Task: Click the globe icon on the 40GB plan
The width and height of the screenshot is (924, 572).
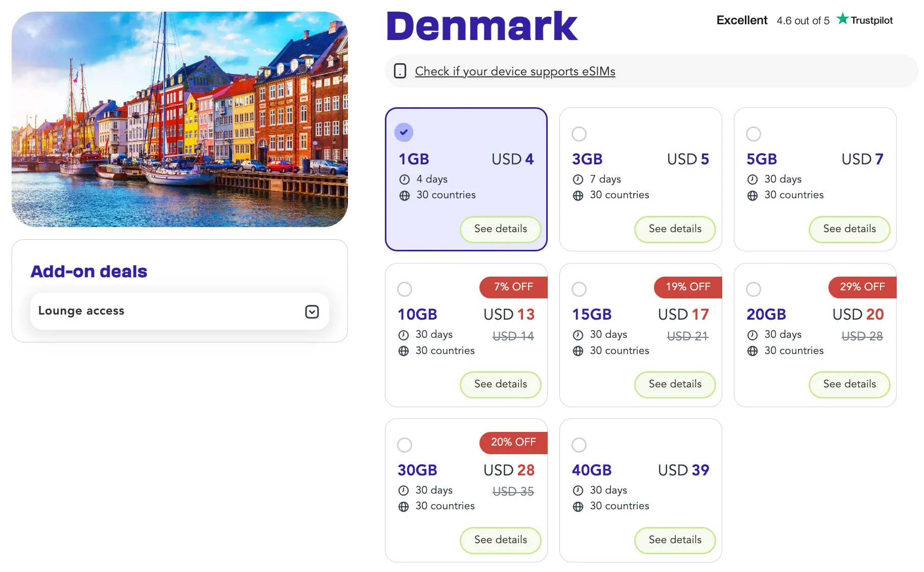Action: point(578,507)
